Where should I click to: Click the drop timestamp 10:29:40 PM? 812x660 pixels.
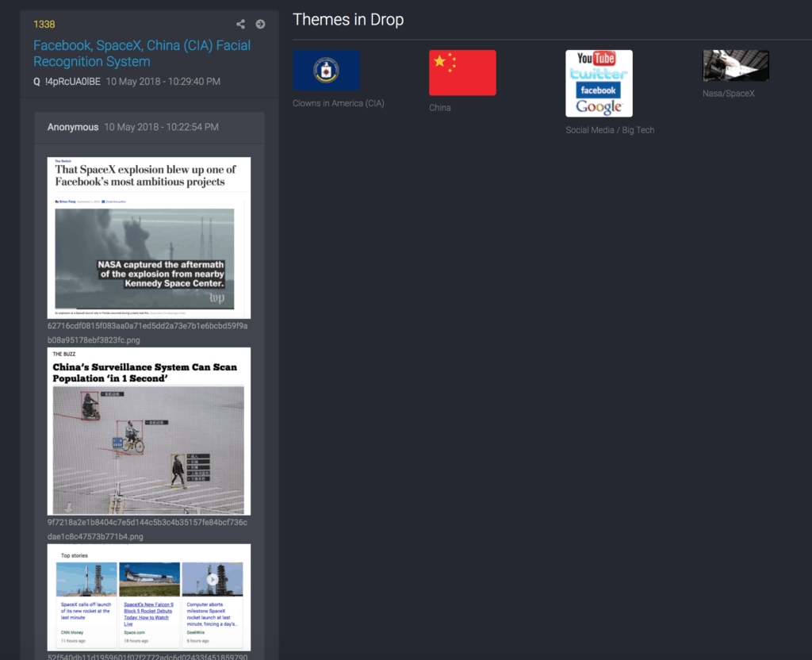coord(163,82)
